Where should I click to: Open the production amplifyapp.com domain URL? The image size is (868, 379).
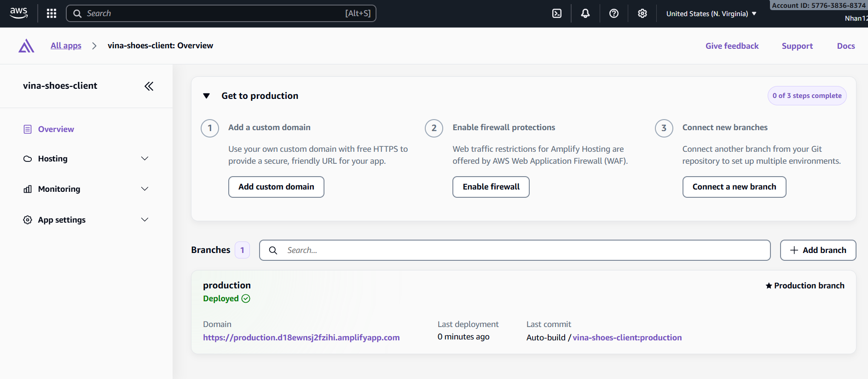[x=301, y=338]
